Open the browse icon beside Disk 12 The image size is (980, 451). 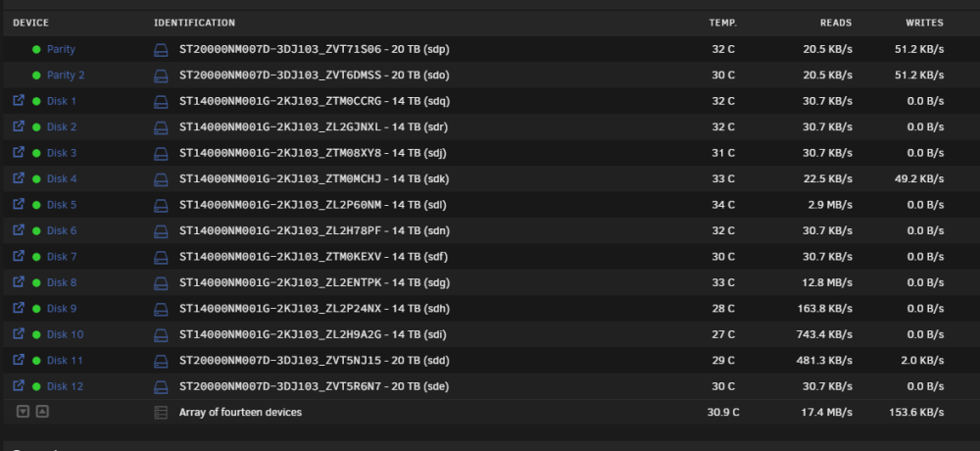coord(19,385)
